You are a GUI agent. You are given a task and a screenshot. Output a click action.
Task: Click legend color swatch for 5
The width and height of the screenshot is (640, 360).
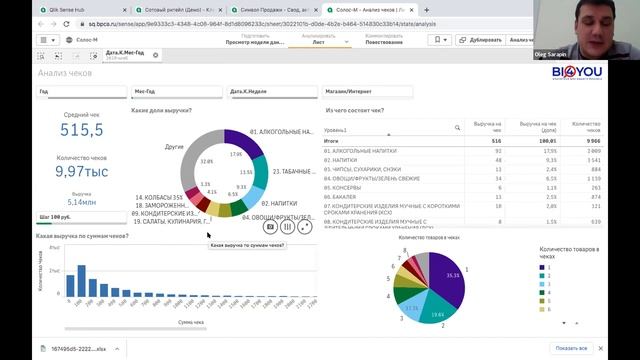[542, 301]
